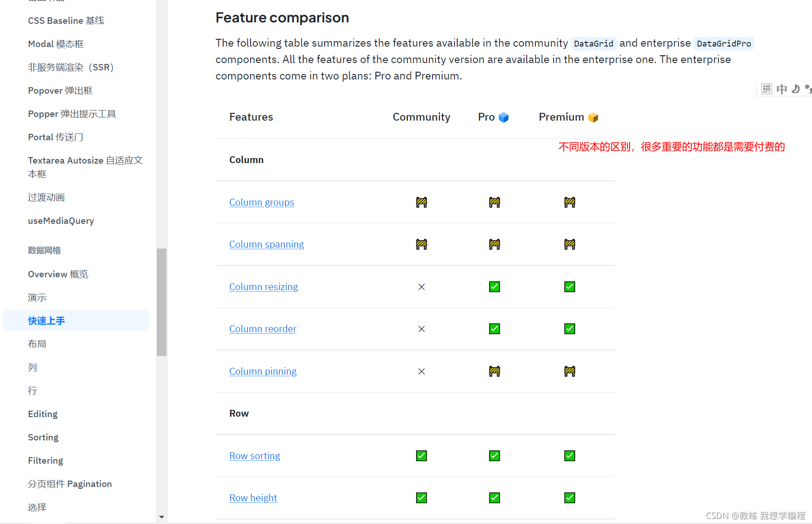Click Column groups Premium construction icon
This screenshot has width=812, height=524.
coord(570,202)
